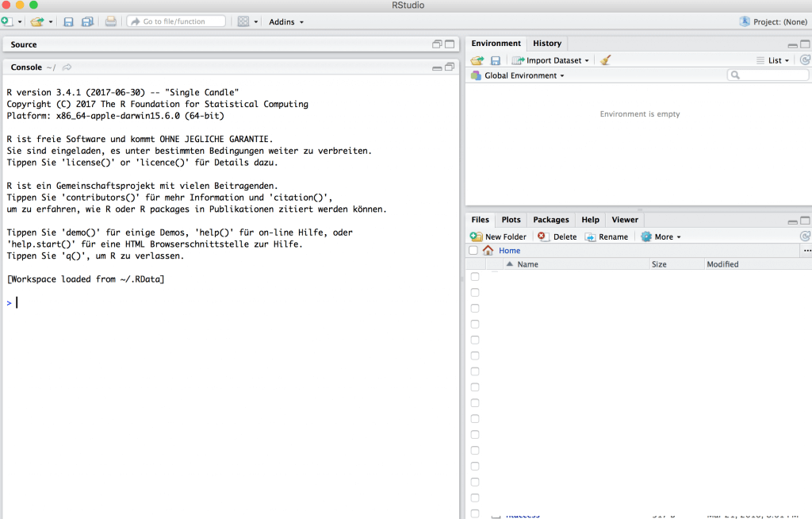This screenshot has width=812, height=519.
Task: Click the Home path link
Action: coord(510,251)
